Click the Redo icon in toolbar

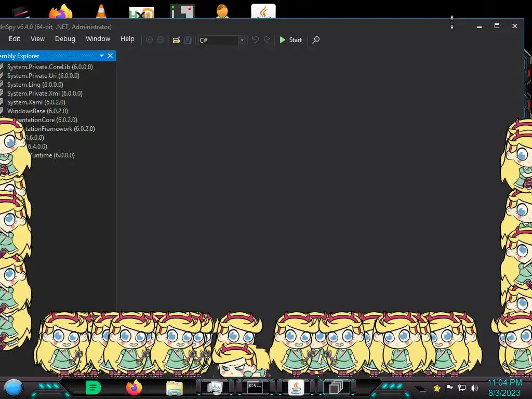click(268, 40)
